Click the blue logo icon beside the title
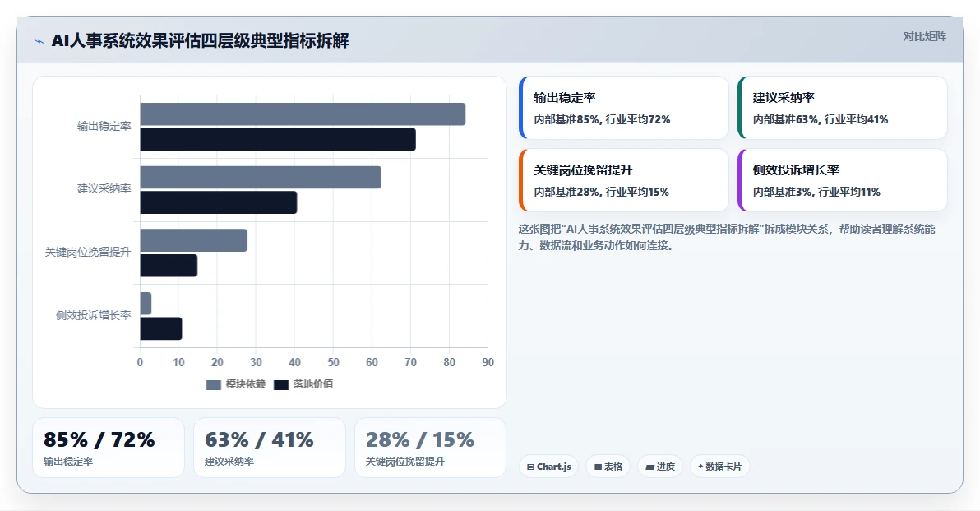 (39, 41)
